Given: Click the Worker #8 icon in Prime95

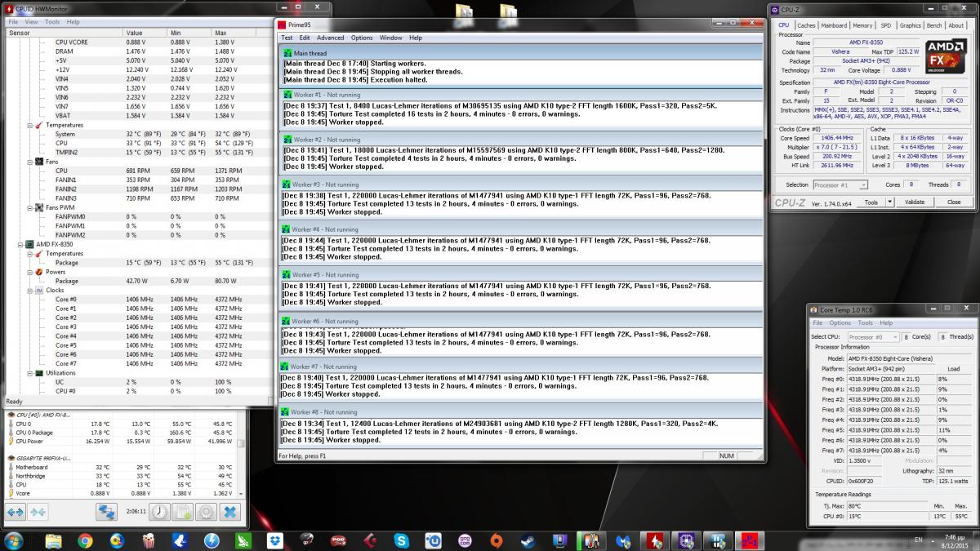Looking at the screenshot, I should coord(287,412).
